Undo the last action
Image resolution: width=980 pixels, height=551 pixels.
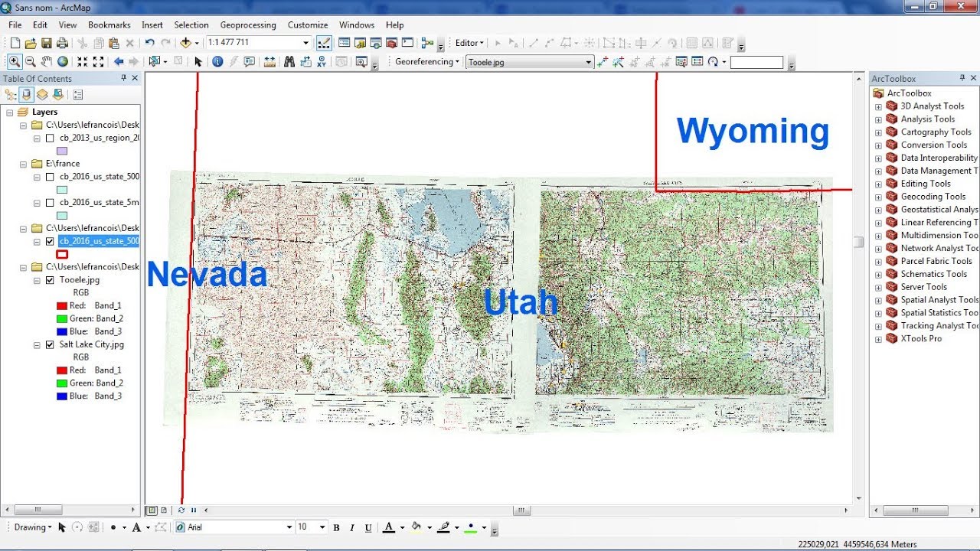[x=149, y=43]
